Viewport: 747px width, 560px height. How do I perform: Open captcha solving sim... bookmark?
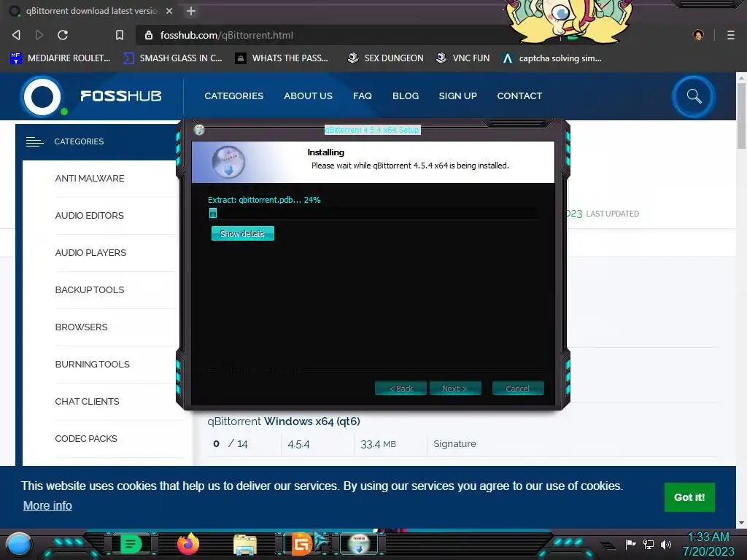553,58
